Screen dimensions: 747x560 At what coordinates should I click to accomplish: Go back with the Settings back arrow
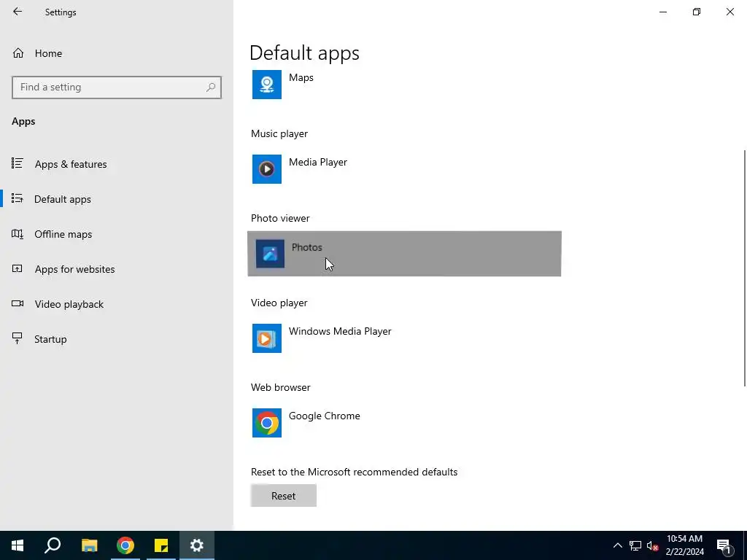[18, 12]
